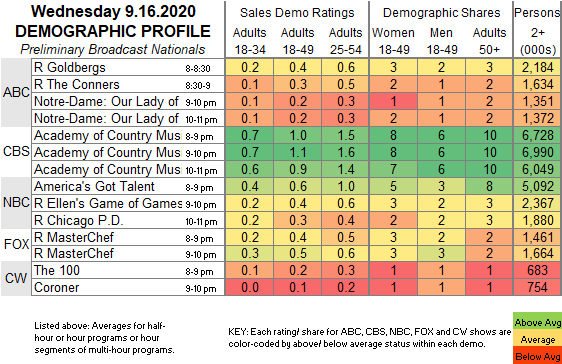The image size is (562, 364).
Task: Click the Persons 2+ column header
Action: point(537,31)
